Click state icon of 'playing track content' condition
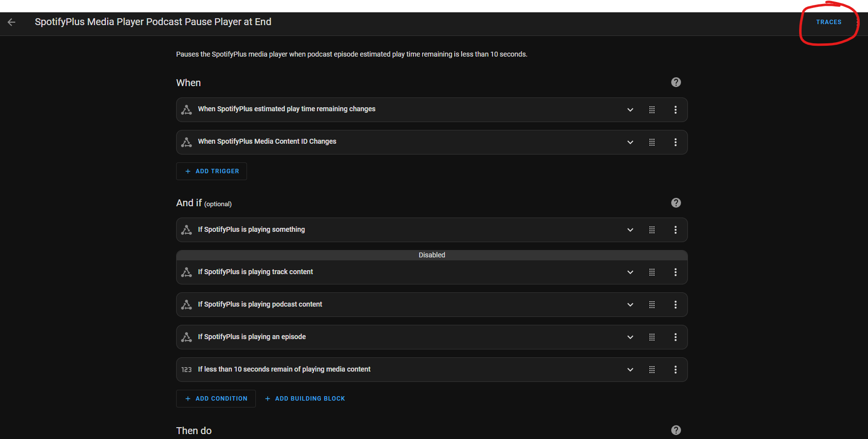The width and height of the screenshot is (868, 439). (186, 272)
